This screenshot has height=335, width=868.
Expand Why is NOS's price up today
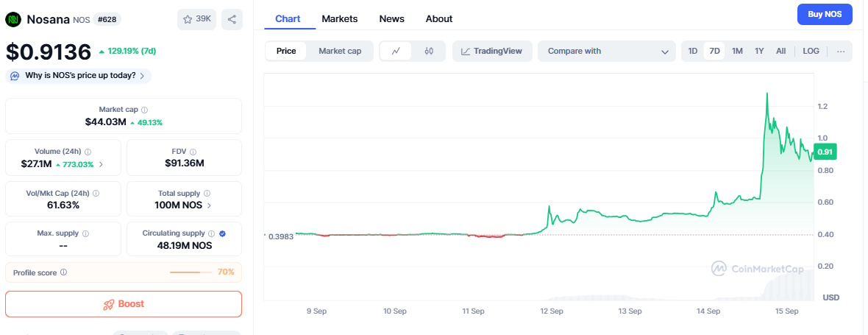[x=78, y=76]
